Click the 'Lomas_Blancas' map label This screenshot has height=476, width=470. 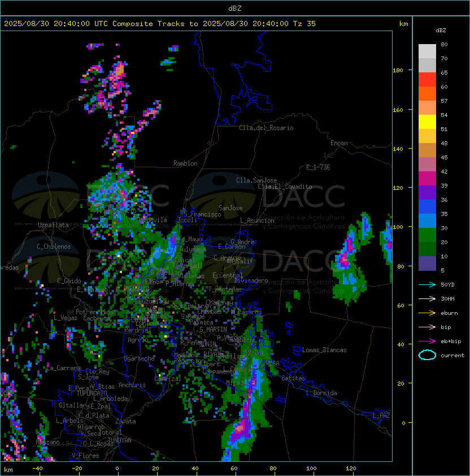[x=324, y=350]
